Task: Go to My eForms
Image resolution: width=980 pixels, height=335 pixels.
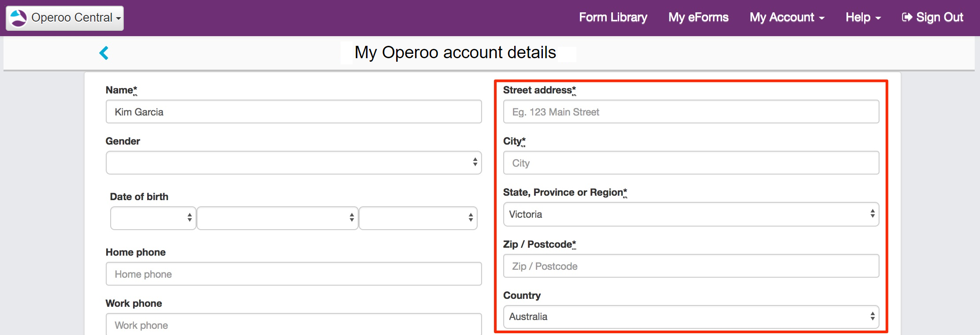Action: coord(698,17)
